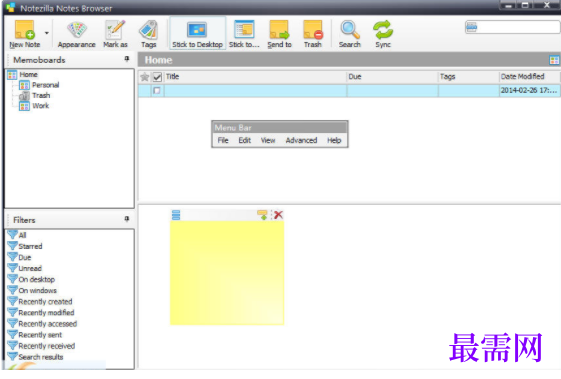Toggle the checkmark column header
This screenshot has height=379, width=561.
click(157, 77)
